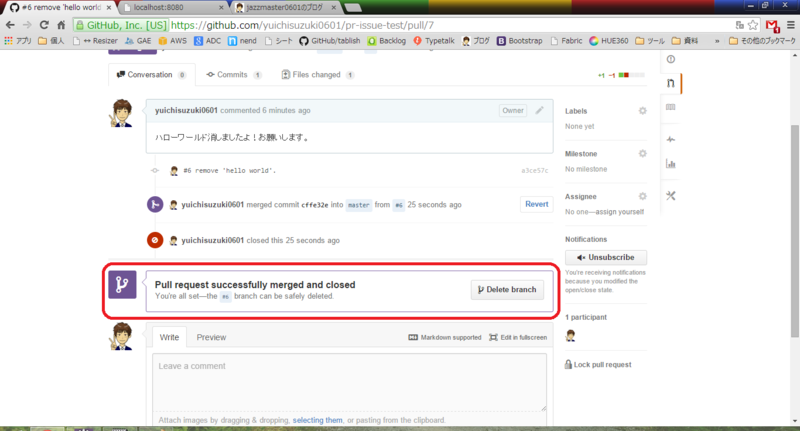Switch to the Conversation tab
This screenshot has height=431, width=800.
coord(151,74)
